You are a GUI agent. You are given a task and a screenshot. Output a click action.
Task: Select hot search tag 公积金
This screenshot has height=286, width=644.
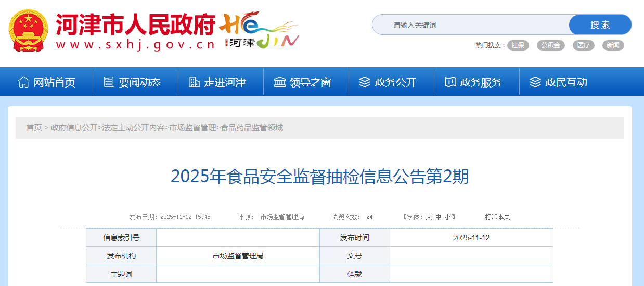(x=550, y=45)
